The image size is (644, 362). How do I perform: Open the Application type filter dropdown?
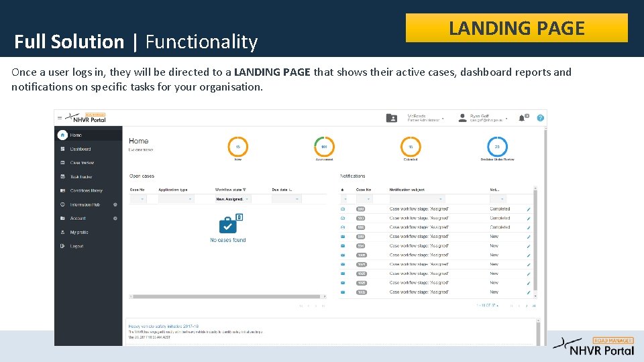click(176, 199)
